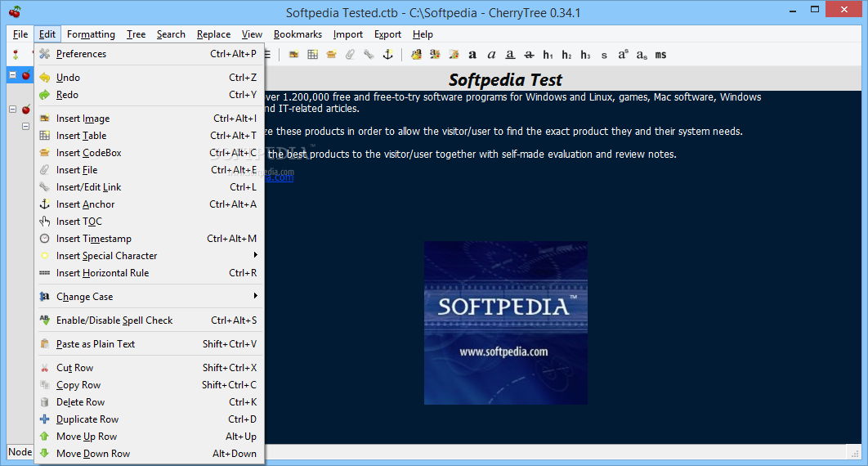Choose the Insert File menu entry
868x466 pixels.
[x=150, y=170]
